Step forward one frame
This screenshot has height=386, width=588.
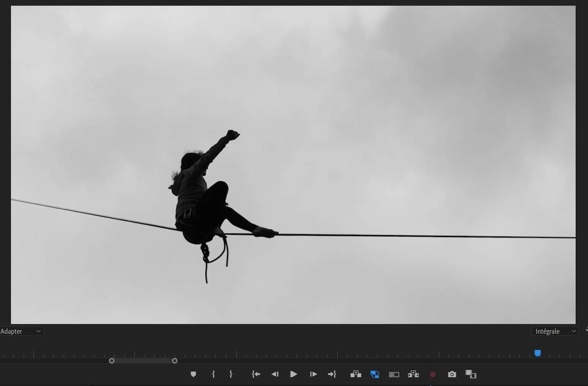coord(313,374)
